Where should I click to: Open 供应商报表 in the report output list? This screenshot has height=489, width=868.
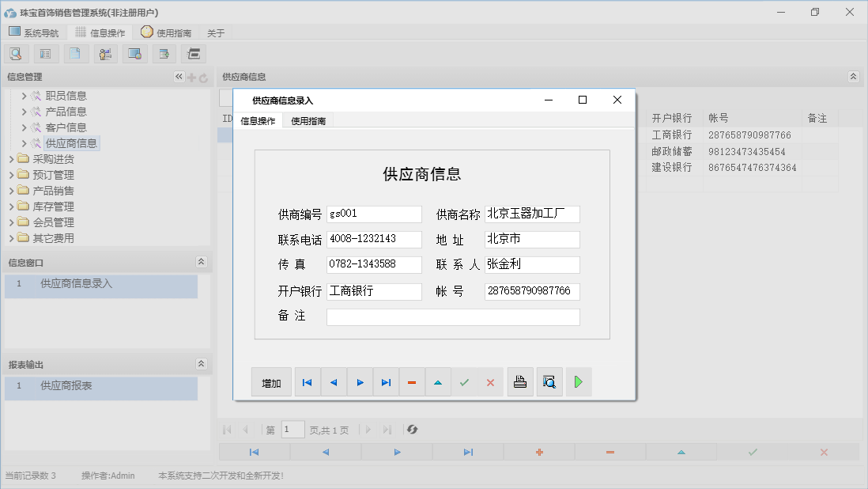click(66, 385)
